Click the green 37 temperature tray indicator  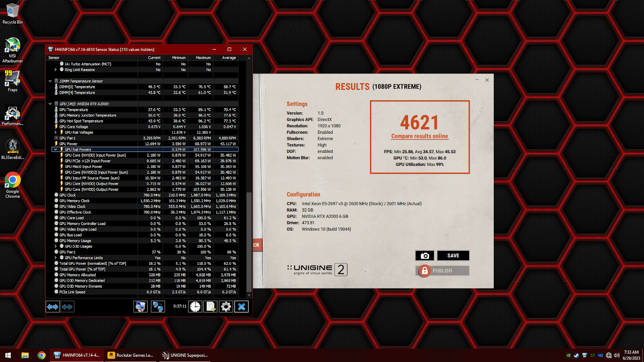592,355
